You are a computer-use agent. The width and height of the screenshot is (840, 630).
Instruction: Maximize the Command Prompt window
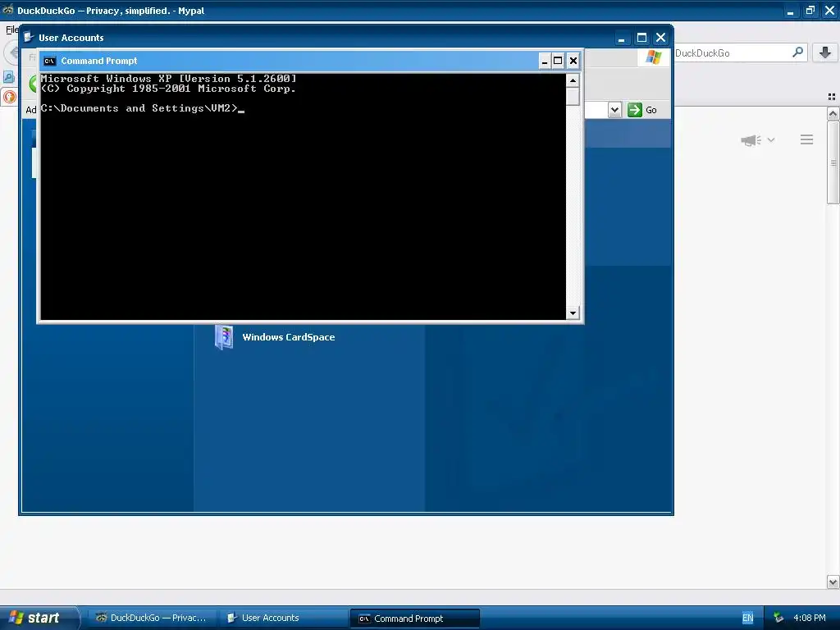point(558,61)
